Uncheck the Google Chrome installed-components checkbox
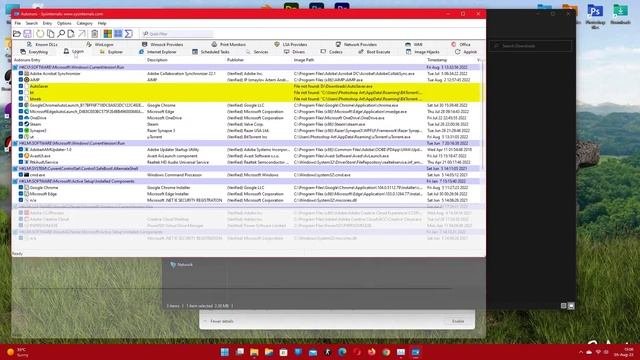640x360 pixels. coord(21,187)
